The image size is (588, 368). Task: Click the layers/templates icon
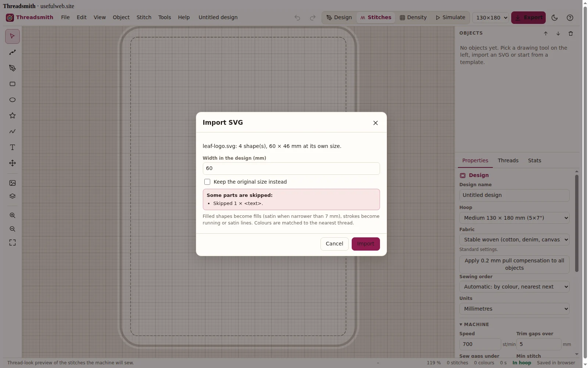pos(12,196)
